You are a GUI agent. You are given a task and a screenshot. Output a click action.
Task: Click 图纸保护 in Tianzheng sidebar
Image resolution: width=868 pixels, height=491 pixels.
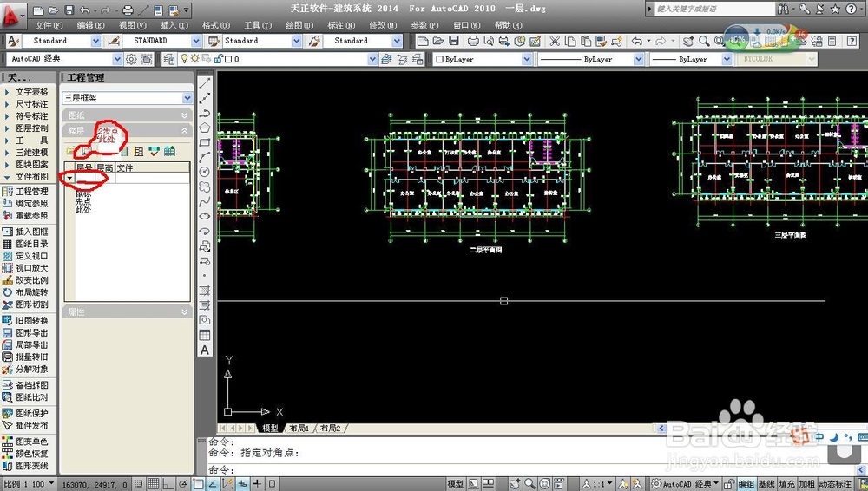(25, 414)
